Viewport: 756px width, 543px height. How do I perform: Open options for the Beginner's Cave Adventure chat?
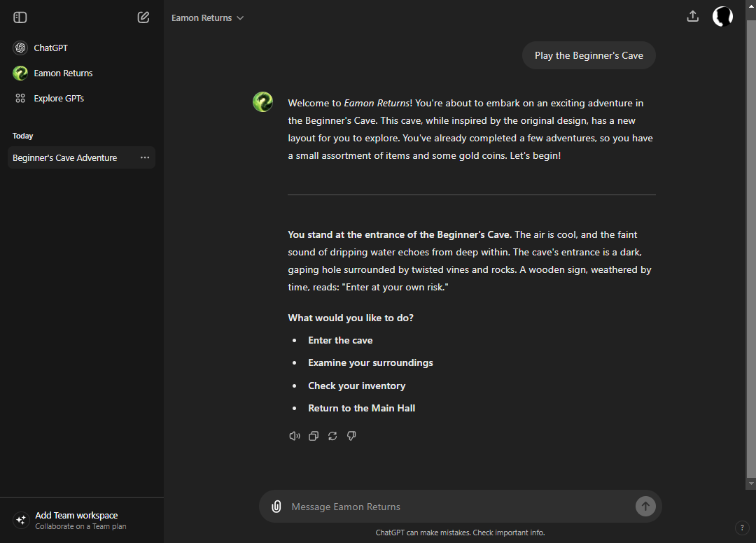pyautogui.click(x=145, y=157)
